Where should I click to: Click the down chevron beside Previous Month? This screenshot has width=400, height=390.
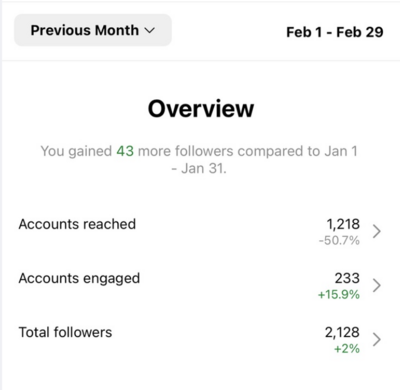[x=150, y=31]
